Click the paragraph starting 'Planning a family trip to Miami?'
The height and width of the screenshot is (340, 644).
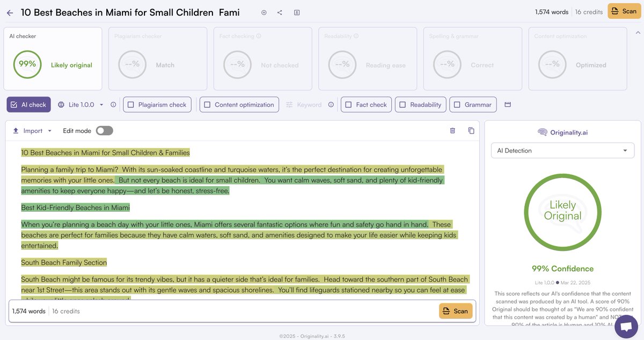(x=232, y=180)
